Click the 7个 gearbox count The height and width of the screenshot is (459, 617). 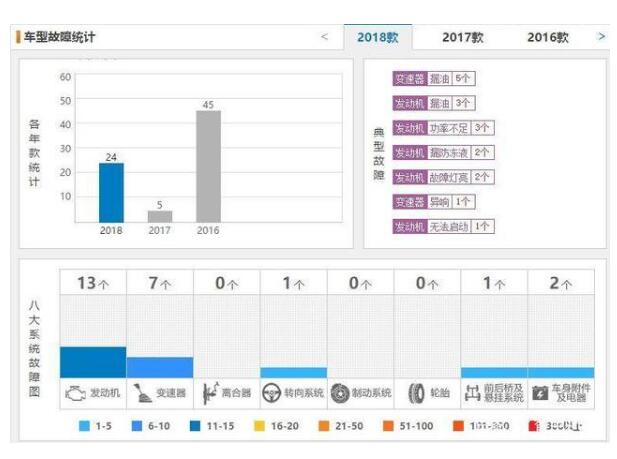pyautogui.click(x=160, y=283)
